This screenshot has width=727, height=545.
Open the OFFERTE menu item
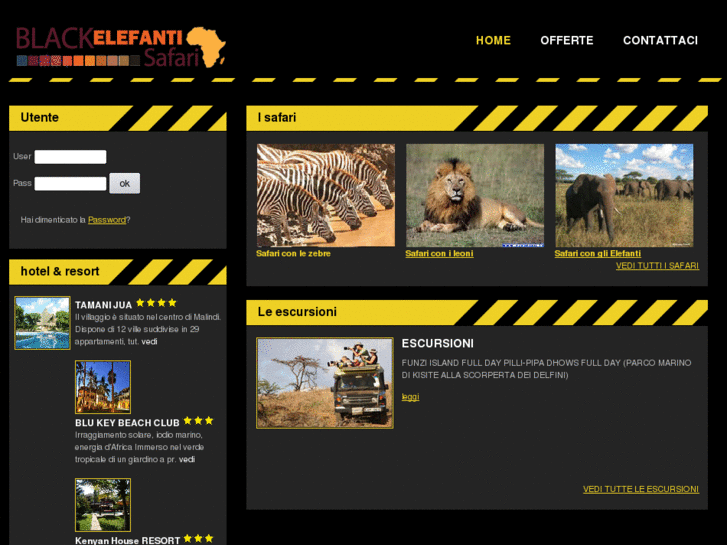(x=567, y=40)
